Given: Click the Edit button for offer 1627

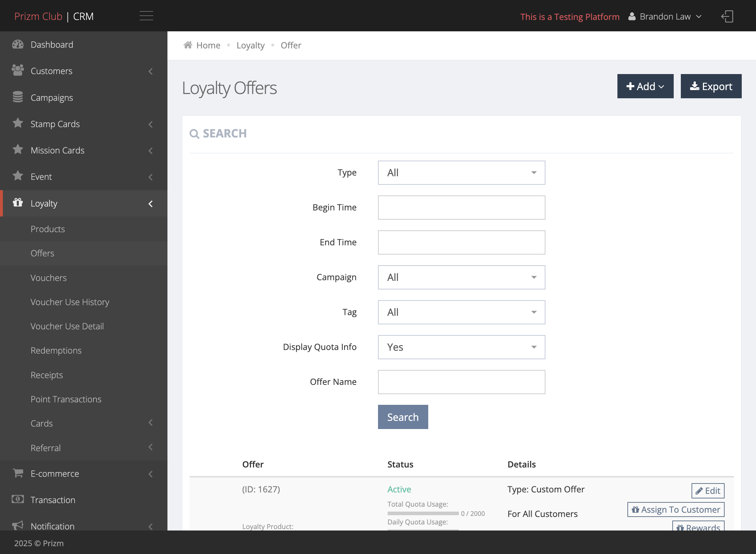Looking at the screenshot, I should [x=708, y=491].
